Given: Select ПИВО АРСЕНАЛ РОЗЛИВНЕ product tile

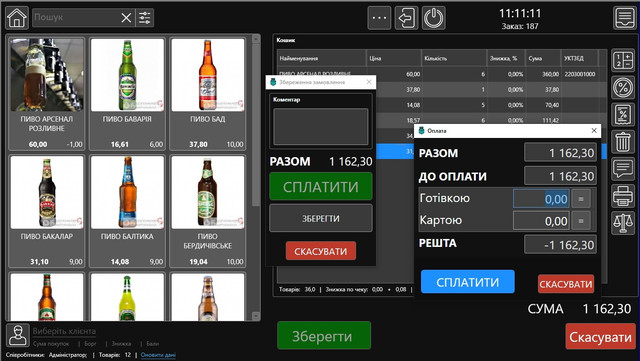Looking at the screenshot, I should 47,94.
